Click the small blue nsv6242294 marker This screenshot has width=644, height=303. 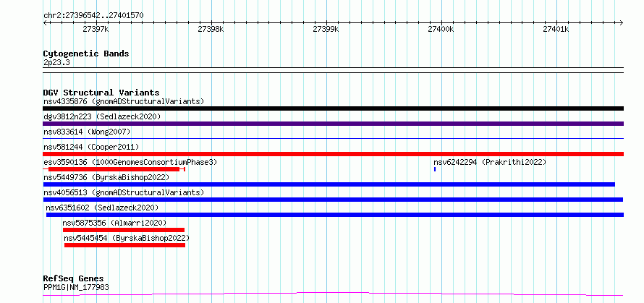435,169
